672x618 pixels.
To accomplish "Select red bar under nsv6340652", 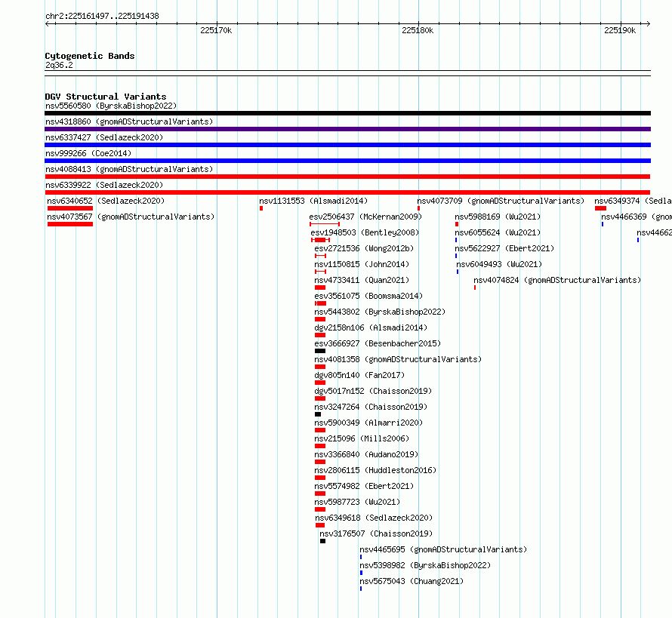I will tap(70, 208).
